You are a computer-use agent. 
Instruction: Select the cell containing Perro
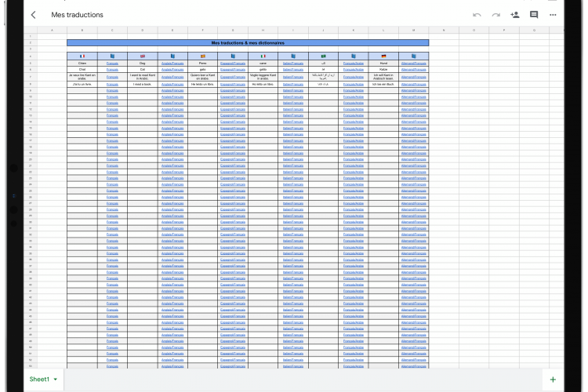pyautogui.click(x=203, y=64)
